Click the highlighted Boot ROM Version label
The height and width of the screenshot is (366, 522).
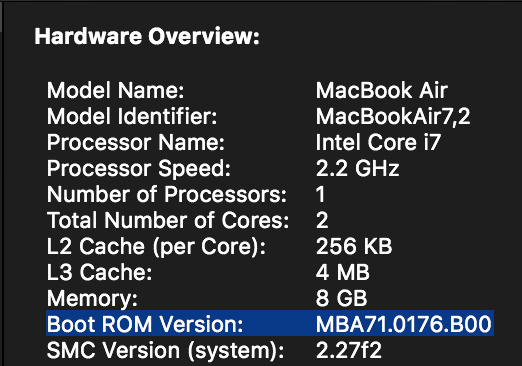click(x=145, y=324)
